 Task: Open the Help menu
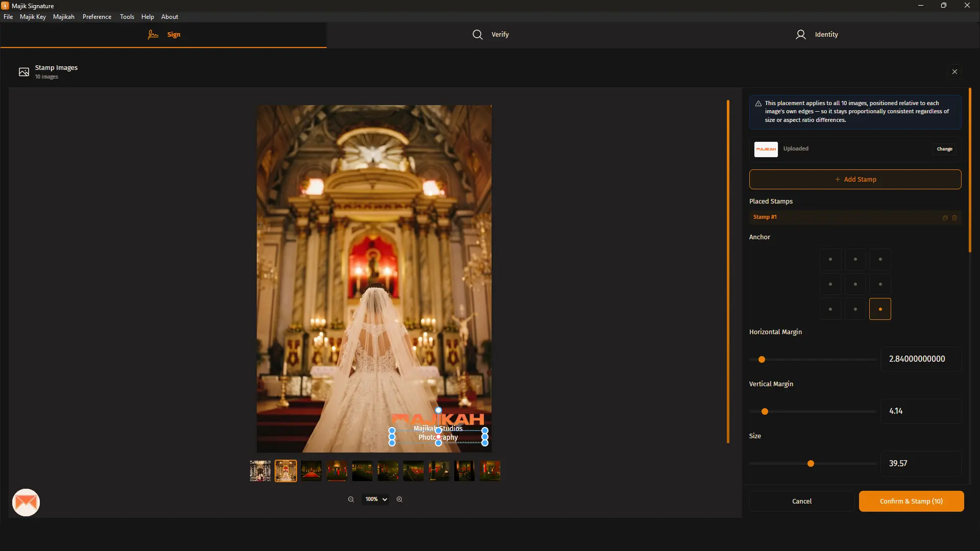(148, 17)
